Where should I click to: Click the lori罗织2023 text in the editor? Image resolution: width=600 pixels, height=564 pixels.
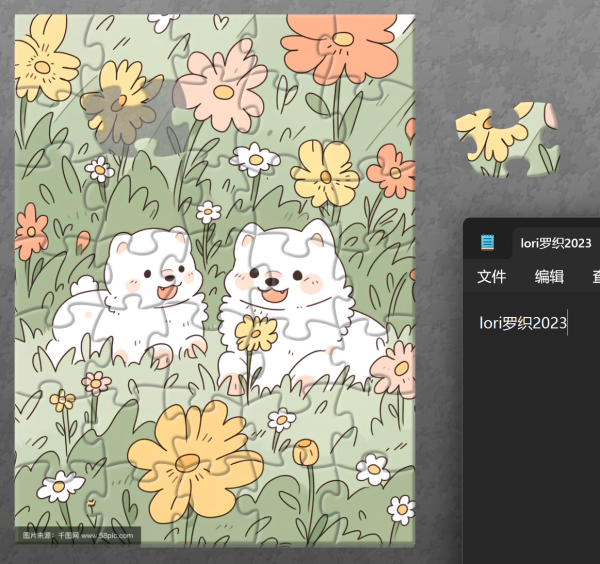tap(522, 322)
